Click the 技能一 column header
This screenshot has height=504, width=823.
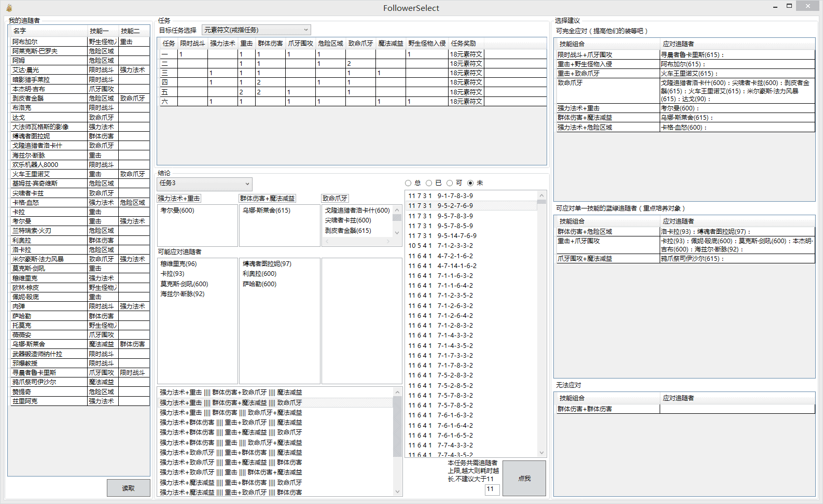coord(103,31)
